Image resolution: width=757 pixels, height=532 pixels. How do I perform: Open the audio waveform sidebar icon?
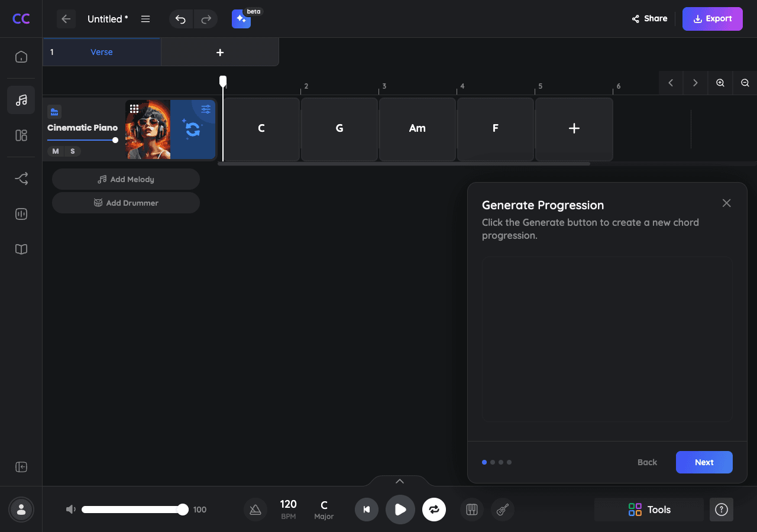[x=21, y=214]
